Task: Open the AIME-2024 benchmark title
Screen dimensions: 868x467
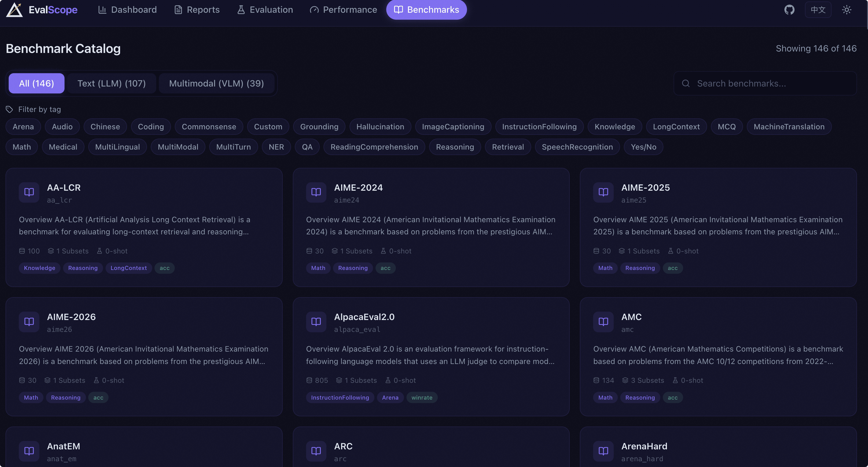Action: pyautogui.click(x=358, y=188)
